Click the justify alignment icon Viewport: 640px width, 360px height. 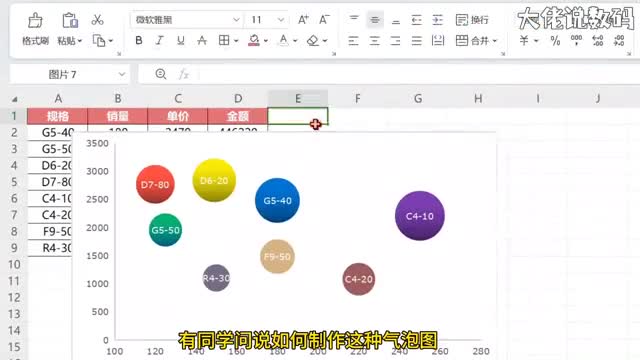tap(416, 40)
